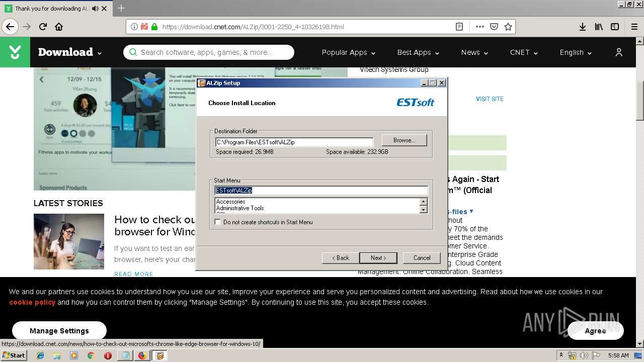Open the latest story thumbnail image
Viewport: 644px width, 362px height.
pyautogui.click(x=69, y=241)
